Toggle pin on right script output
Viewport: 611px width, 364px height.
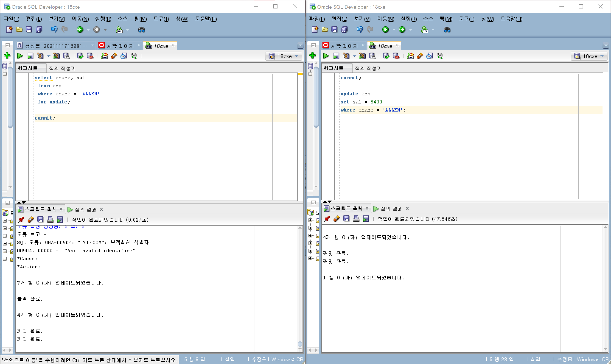point(327,219)
